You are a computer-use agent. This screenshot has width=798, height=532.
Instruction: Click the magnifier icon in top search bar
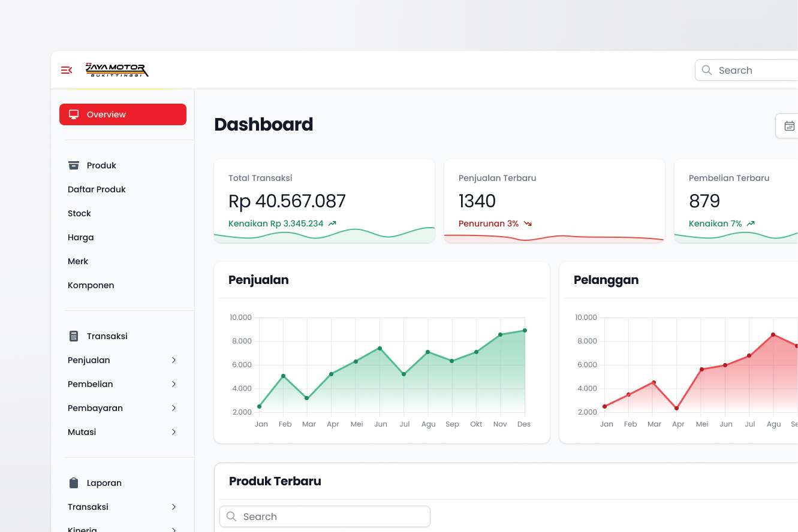(x=706, y=70)
